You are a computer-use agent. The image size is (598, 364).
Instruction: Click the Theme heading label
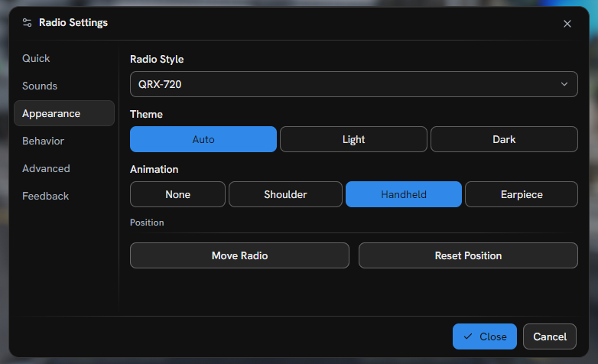146,114
